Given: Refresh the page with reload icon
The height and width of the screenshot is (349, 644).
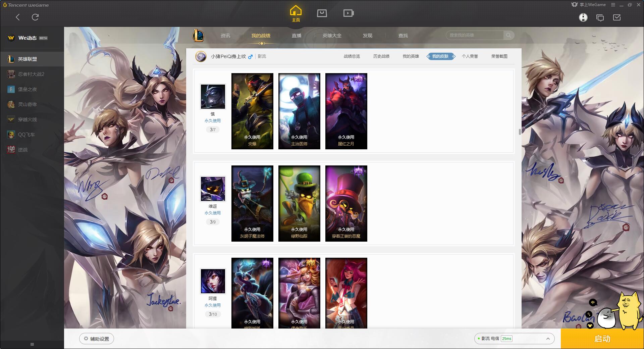Looking at the screenshot, I should [35, 17].
